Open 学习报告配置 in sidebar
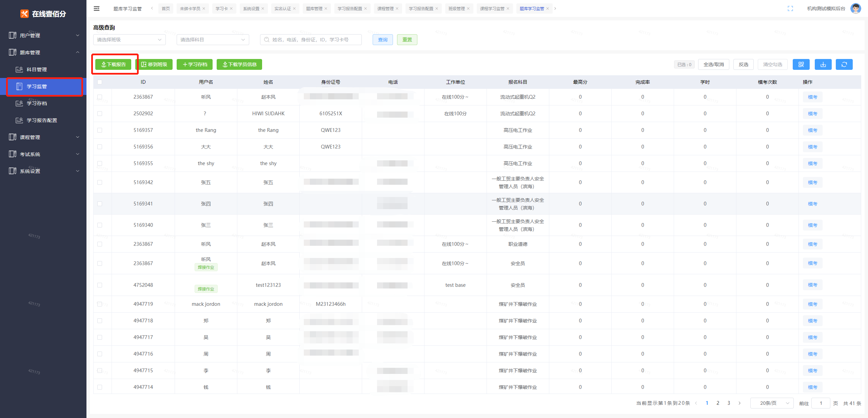Screen dimensions: 868x418 [43, 120]
